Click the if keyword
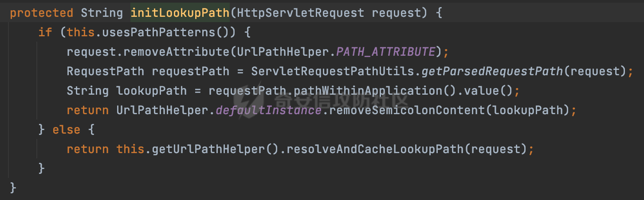644x200 pixels. [45, 32]
